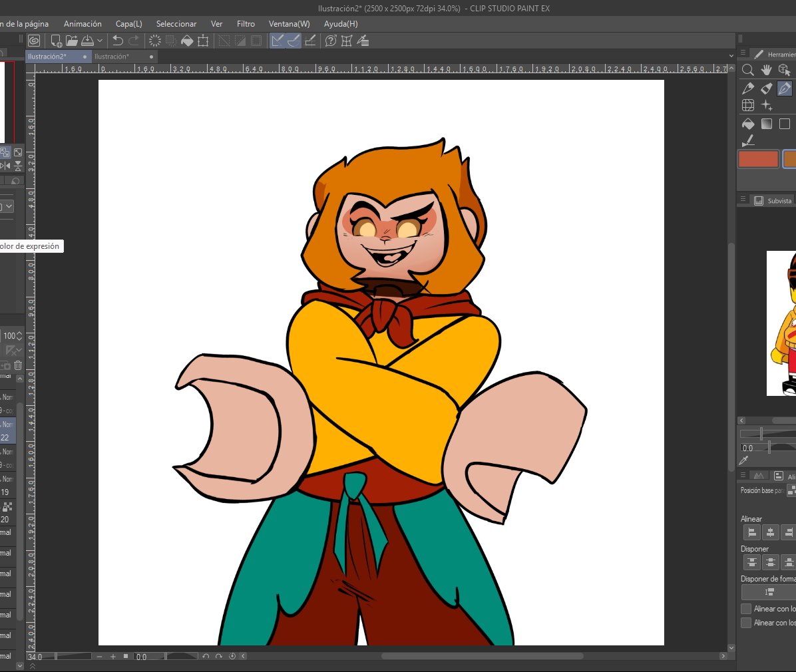Select the Zoom magnifier tool
Viewport: 796px width, 672px height.
click(x=748, y=70)
